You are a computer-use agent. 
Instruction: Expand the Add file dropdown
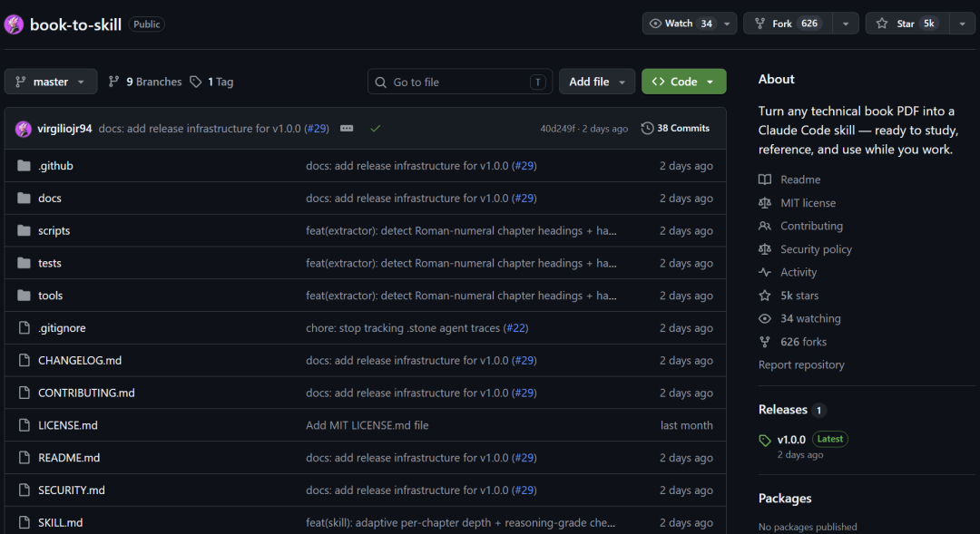pyautogui.click(x=597, y=82)
